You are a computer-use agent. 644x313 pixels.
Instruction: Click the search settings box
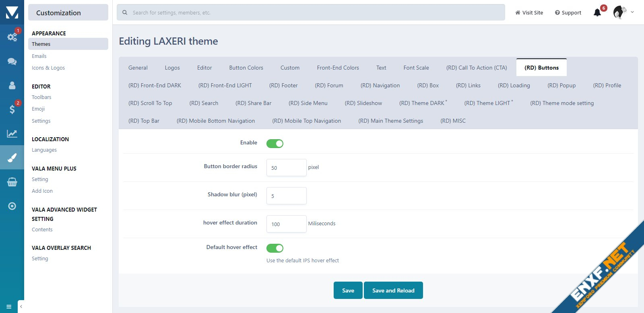(311, 12)
